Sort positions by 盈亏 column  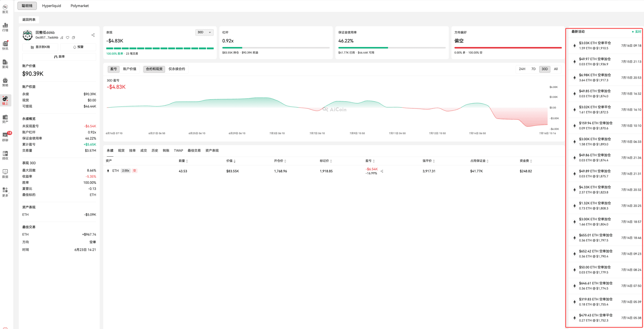[x=370, y=161]
